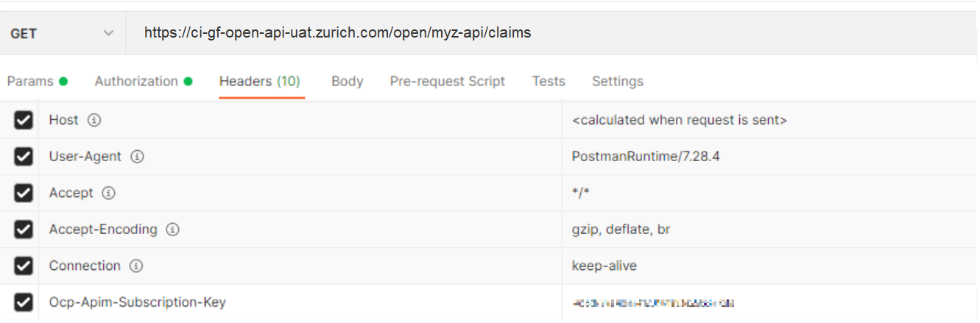Click the info icon next to Host
This screenshot has width=980, height=323.
point(94,120)
